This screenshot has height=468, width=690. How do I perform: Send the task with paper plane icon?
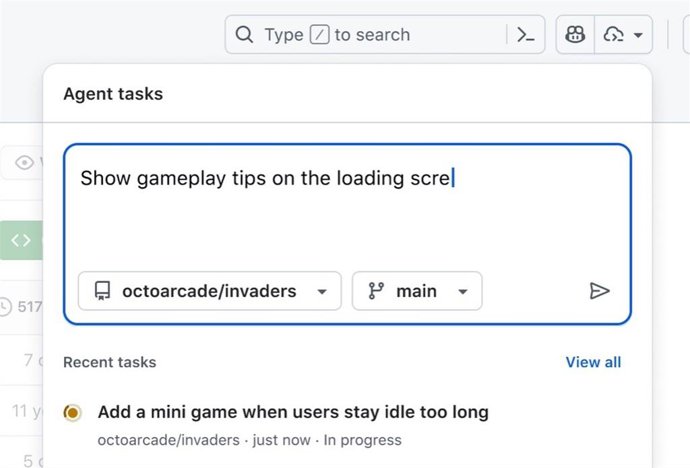pyautogui.click(x=599, y=291)
